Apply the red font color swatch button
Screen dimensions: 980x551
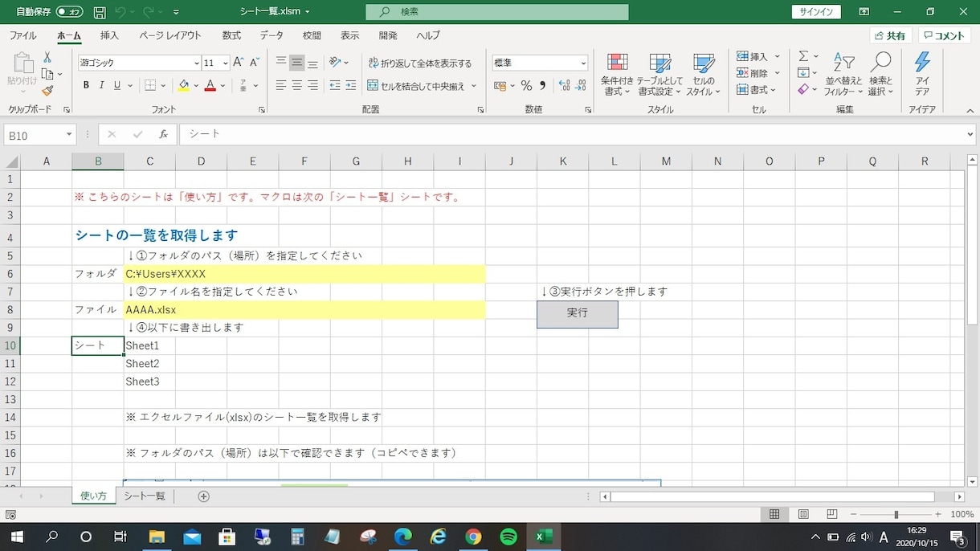pos(210,85)
